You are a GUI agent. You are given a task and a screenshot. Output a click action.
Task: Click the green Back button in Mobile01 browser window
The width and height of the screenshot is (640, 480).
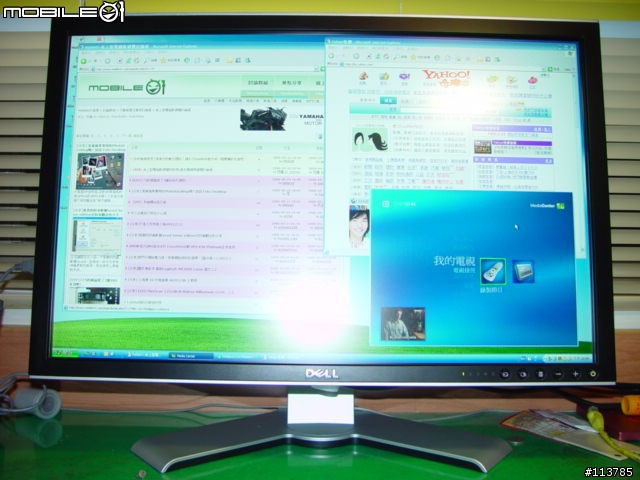click(84, 61)
